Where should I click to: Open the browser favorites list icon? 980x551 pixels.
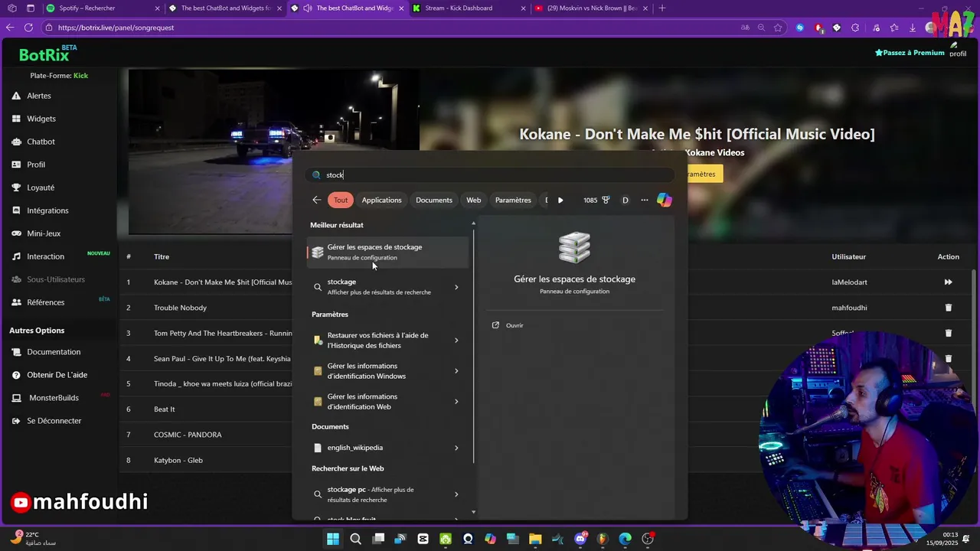(x=894, y=28)
